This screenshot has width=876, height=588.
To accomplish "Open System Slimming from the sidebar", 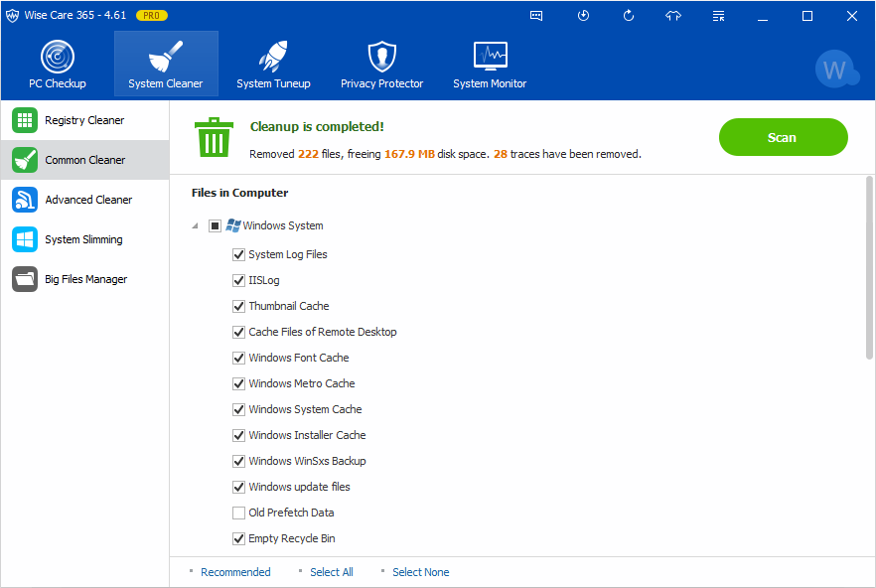I will point(84,239).
